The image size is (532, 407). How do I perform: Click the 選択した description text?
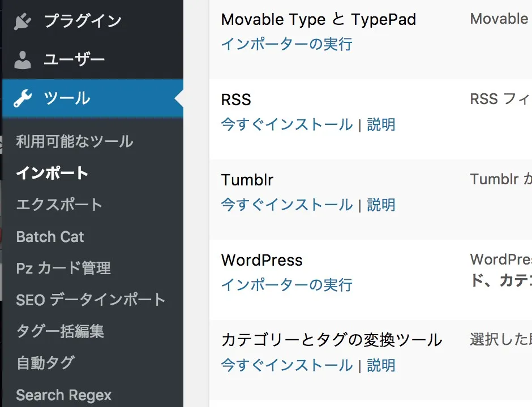501,340
